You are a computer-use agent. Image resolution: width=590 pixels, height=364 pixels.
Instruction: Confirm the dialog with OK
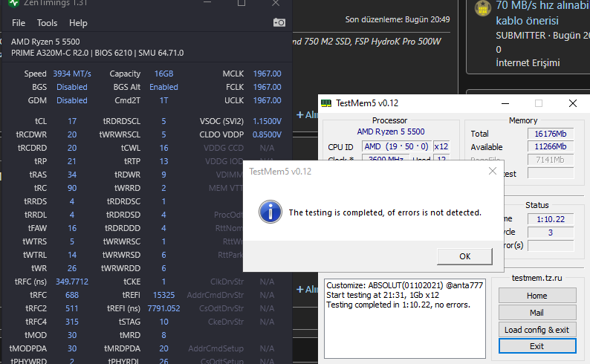tap(464, 256)
